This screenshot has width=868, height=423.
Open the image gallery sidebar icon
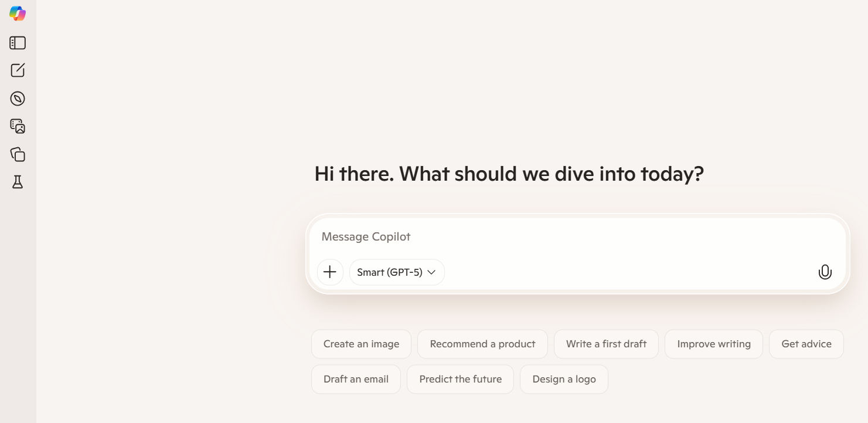[x=18, y=126]
